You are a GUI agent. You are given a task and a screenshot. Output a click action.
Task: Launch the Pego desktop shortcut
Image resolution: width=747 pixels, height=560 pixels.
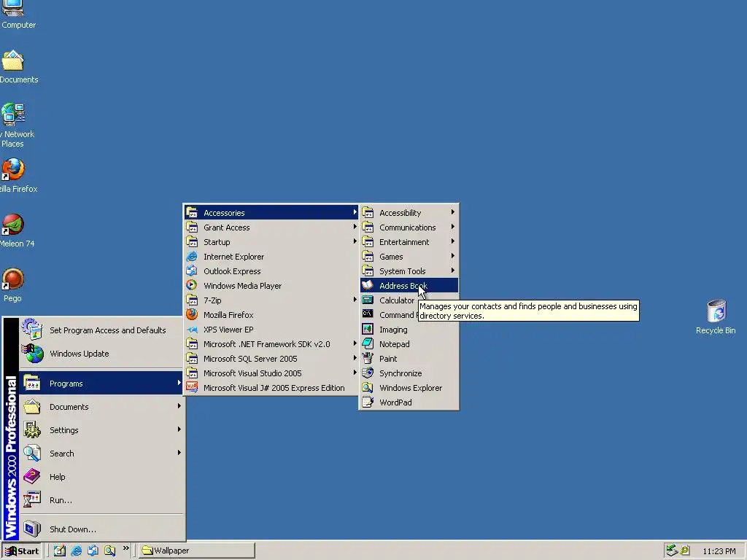13,286
